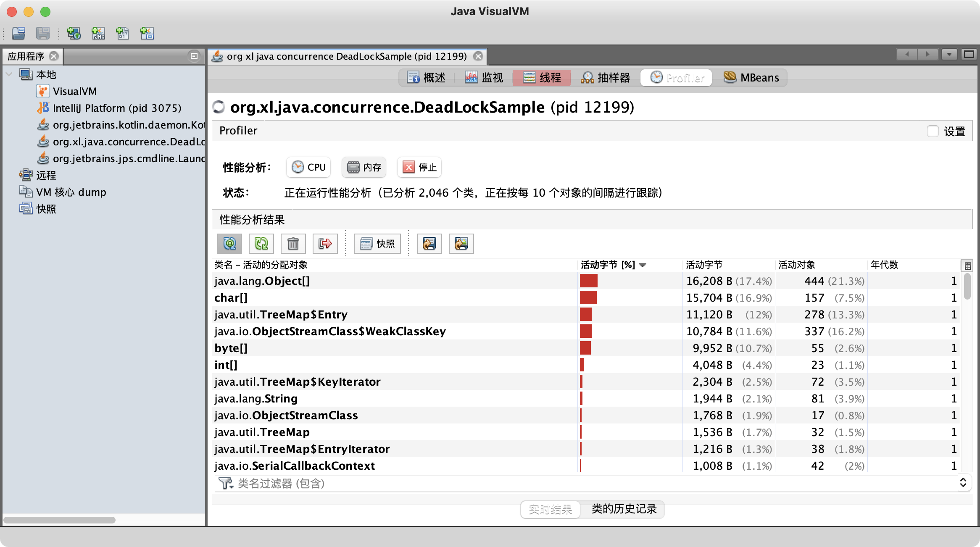The width and height of the screenshot is (980, 547).
Task: Click save current view as image icon
Action: pos(461,244)
